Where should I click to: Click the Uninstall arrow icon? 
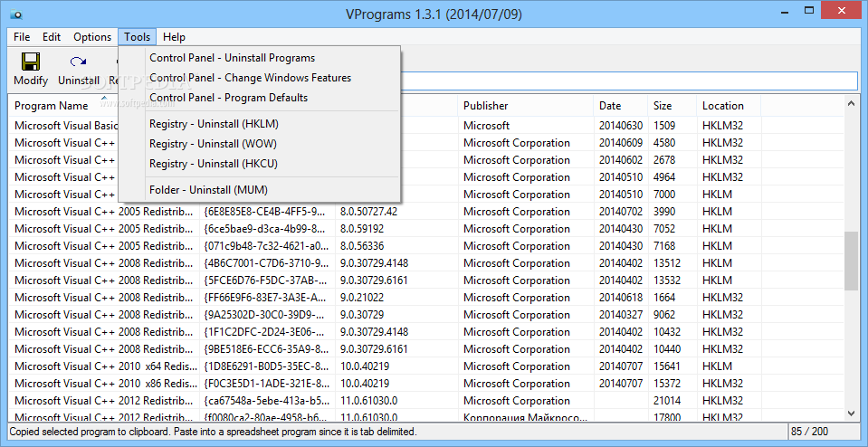pos(79,61)
